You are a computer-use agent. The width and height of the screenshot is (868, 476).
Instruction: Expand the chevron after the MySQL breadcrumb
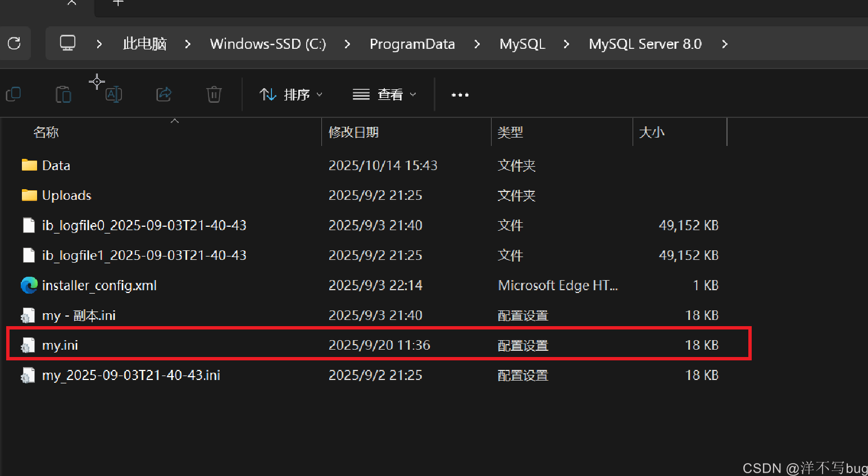click(566, 44)
